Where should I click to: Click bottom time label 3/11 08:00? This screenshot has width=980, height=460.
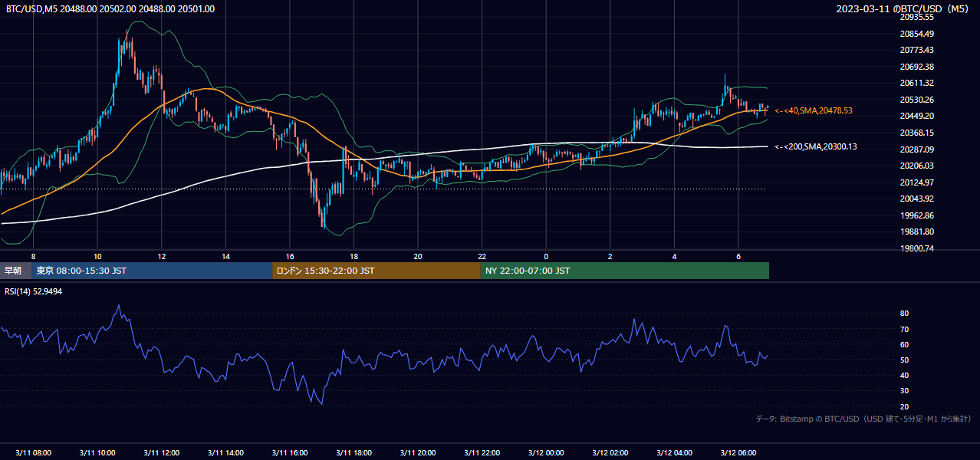[33, 452]
